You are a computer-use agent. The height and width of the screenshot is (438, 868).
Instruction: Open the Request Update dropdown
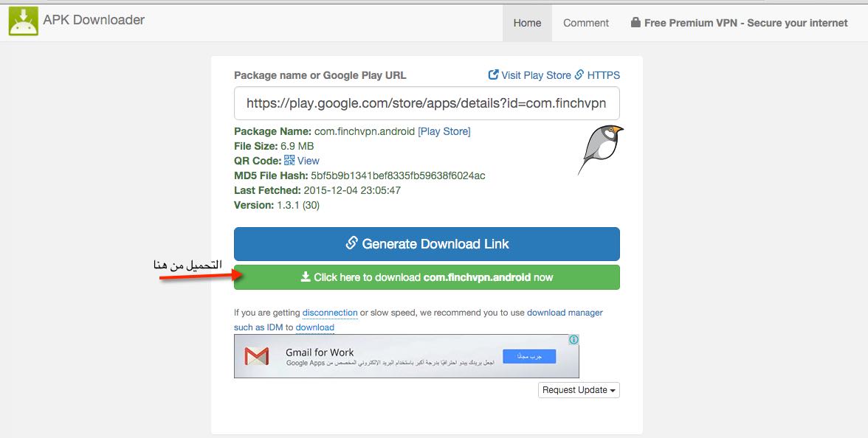click(x=579, y=390)
